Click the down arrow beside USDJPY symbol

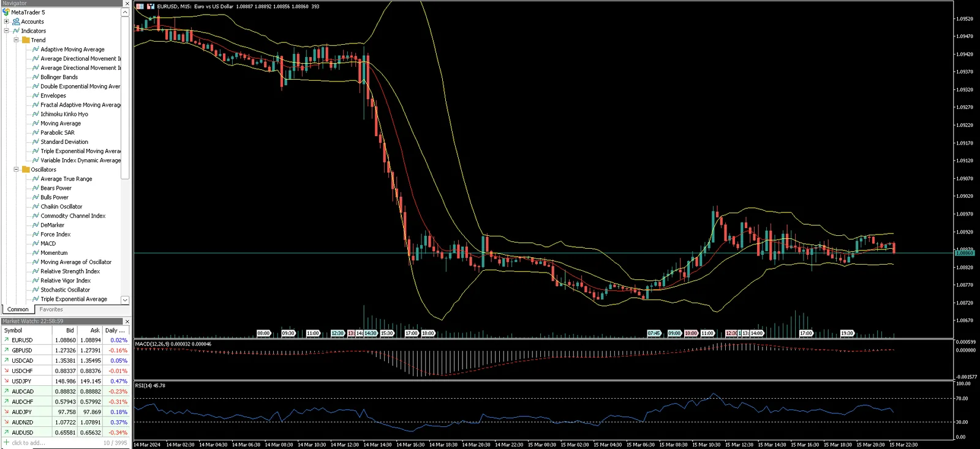click(6, 381)
